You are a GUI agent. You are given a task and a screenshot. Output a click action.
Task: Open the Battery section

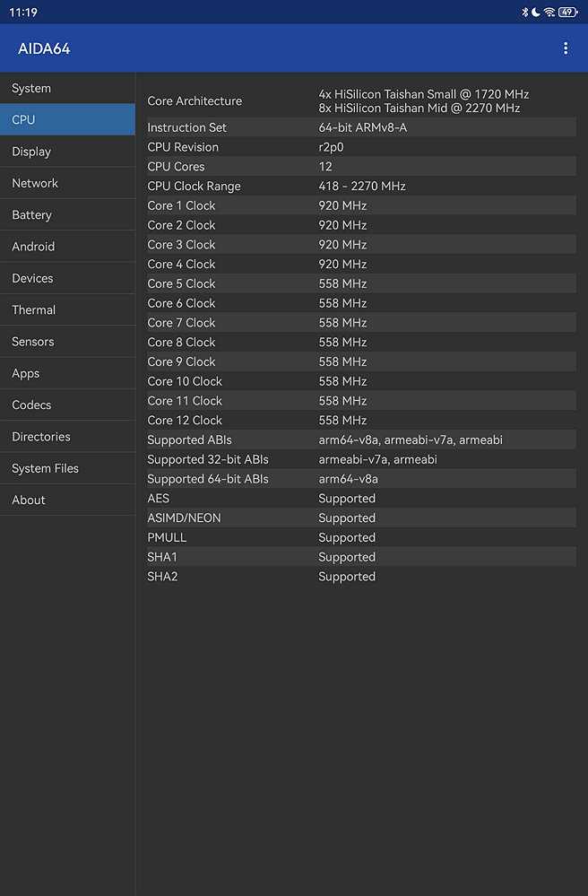67,215
